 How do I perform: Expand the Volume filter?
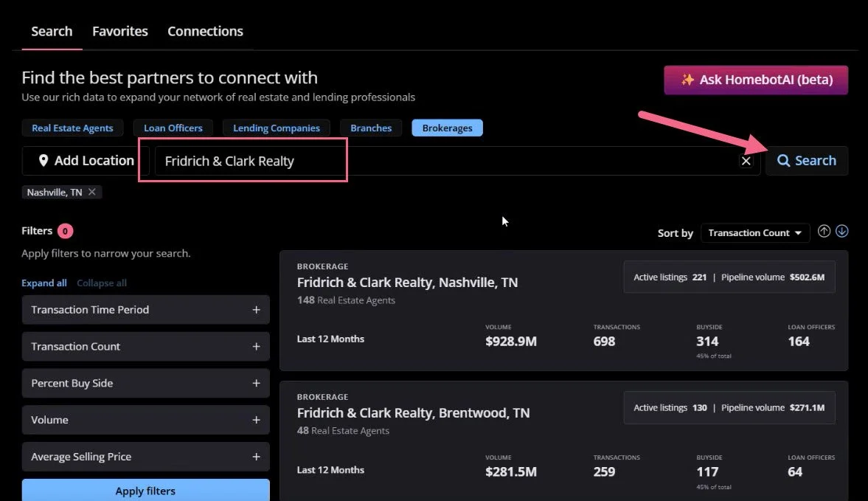coord(145,420)
